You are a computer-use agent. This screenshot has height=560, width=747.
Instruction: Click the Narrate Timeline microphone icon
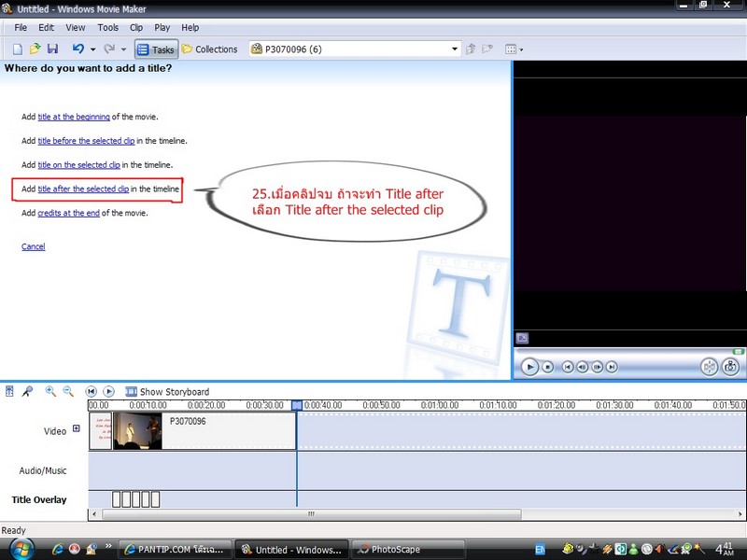(x=28, y=391)
